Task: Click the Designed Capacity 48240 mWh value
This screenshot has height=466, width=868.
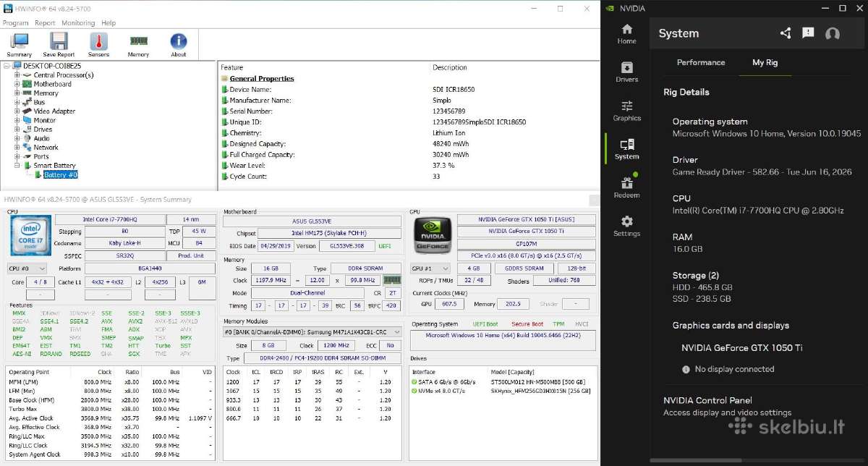Action: click(450, 144)
